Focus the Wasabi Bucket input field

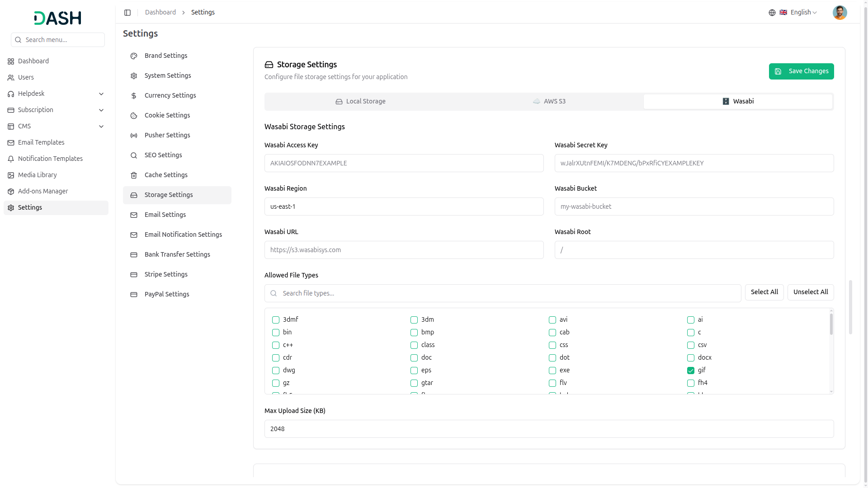[694, 206]
